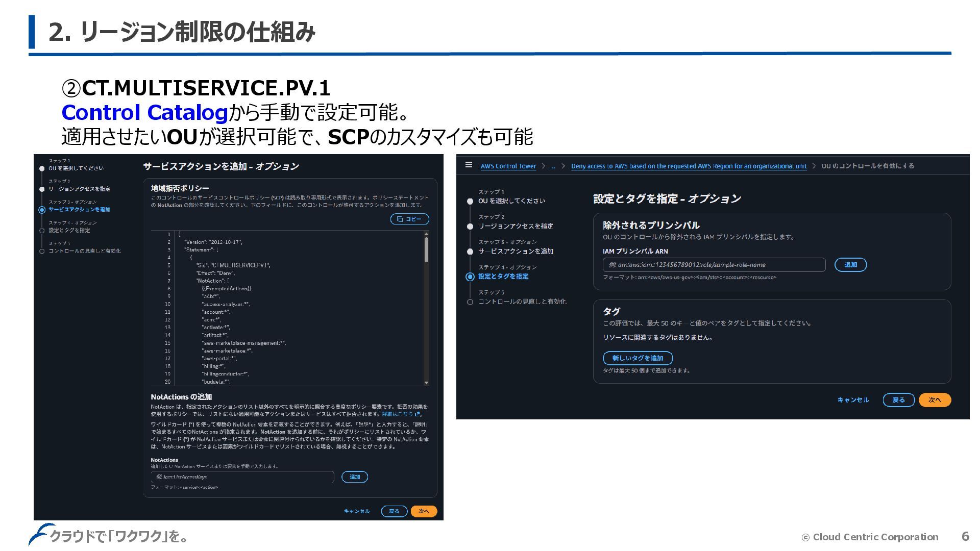Viewport: 980px width, 551px height.
Task: Click the breadcrumb chevron after AWS Control Tower
Action: (x=544, y=166)
